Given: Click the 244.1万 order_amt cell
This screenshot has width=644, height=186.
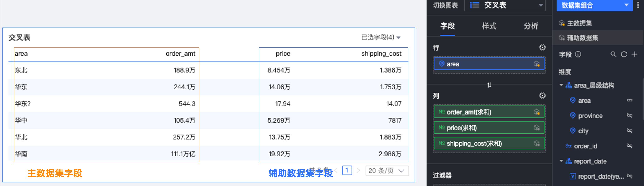Looking at the screenshot, I should (184, 87).
